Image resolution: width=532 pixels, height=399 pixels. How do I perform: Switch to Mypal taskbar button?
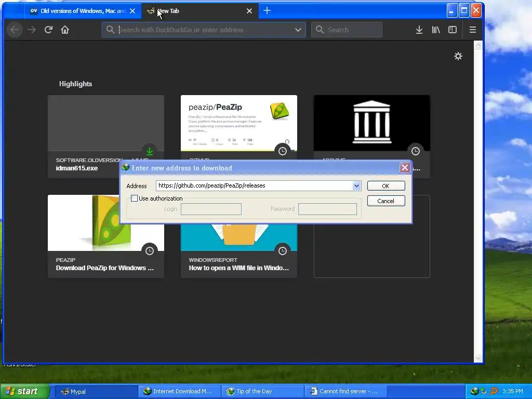click(96, 392)
